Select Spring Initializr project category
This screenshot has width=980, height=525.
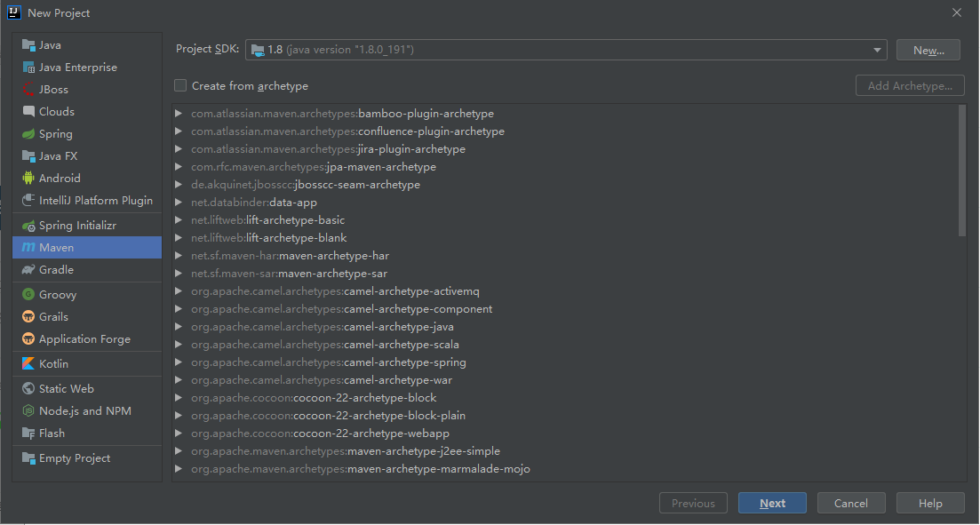pyautogui.click(x=87, y=225)
